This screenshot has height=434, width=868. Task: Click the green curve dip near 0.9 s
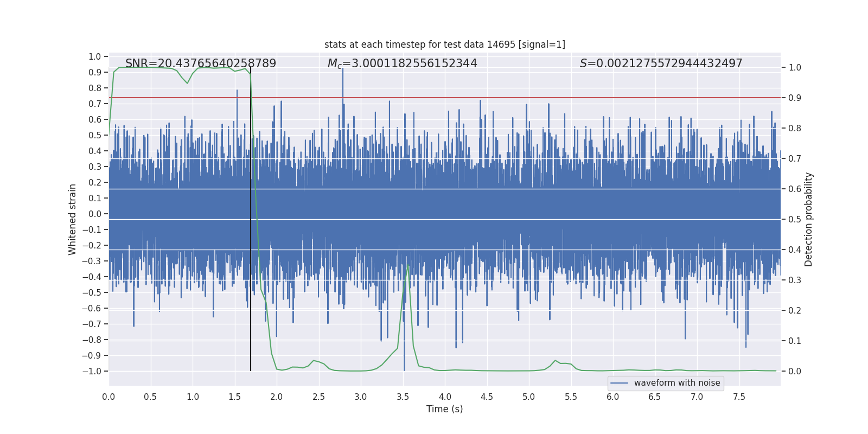click(188, 82)
